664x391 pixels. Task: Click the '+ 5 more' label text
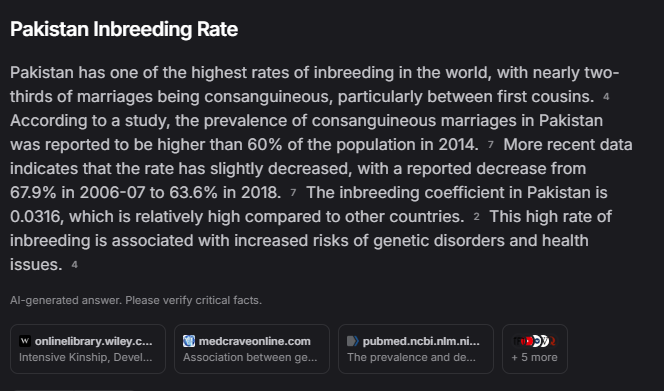(534, 358)
